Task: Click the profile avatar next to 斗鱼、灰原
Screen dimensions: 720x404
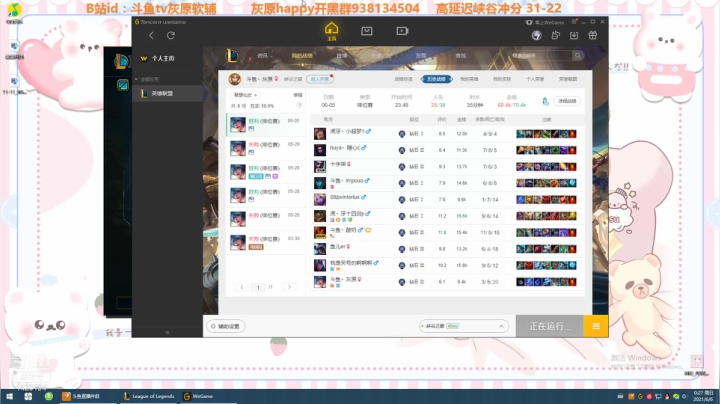Action: pyautogui.click(x=235, y=79)
